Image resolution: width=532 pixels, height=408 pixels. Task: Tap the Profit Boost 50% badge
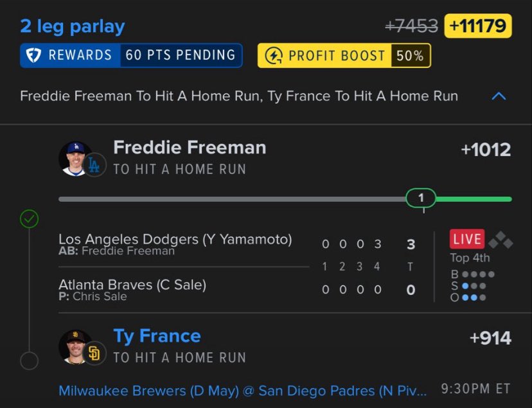pyautogui.click(x=344, y=56)
